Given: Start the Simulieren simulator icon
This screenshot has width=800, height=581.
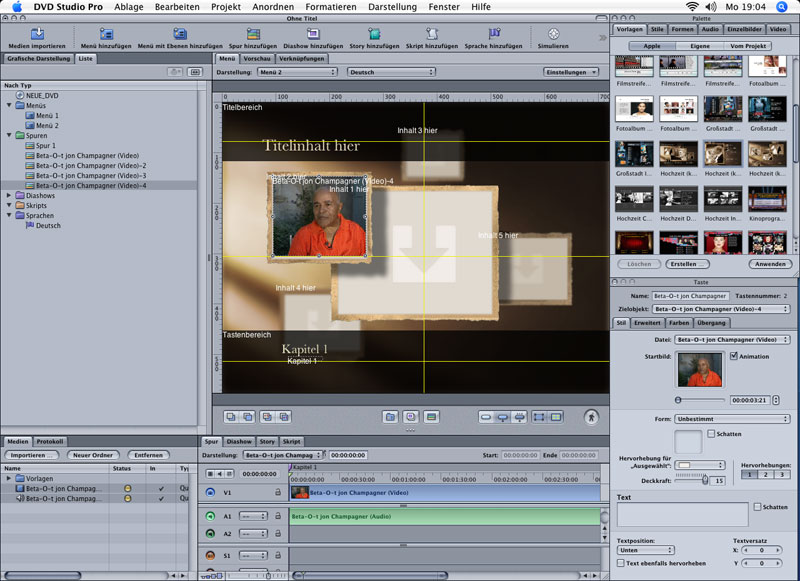Looking at the screenshot, I should click(553, 34).
